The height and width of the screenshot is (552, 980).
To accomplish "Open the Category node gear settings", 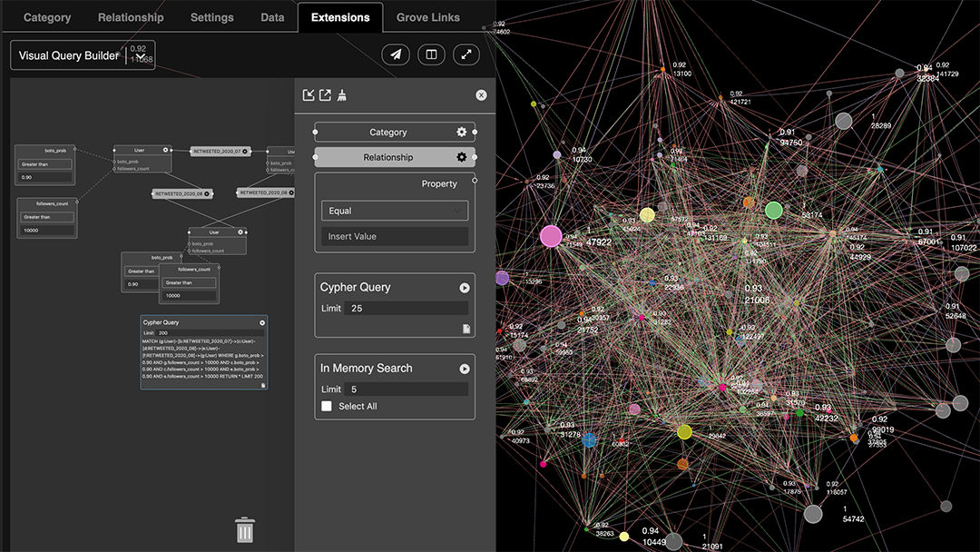I will pyautogui.click(x=461, y=133).
